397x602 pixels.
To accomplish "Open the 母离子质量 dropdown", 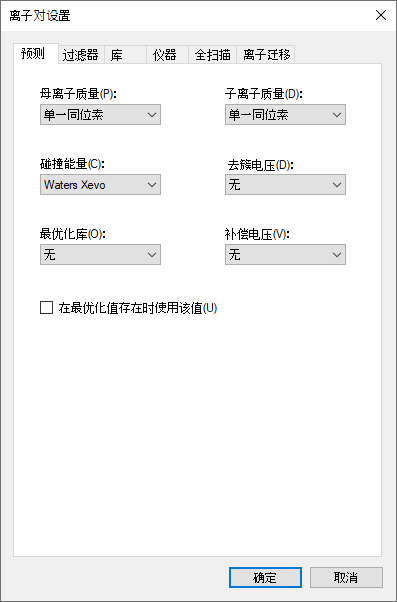I will pos(100,114).
